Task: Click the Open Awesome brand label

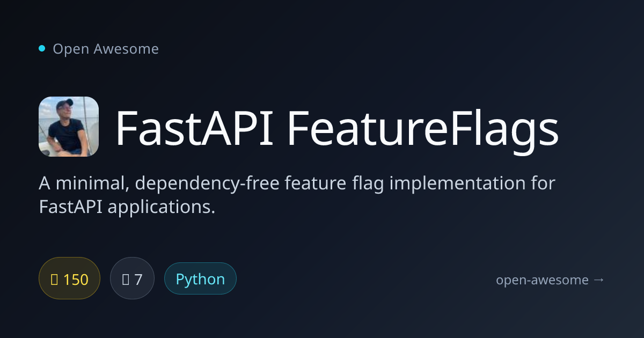Action: (106, 49)
